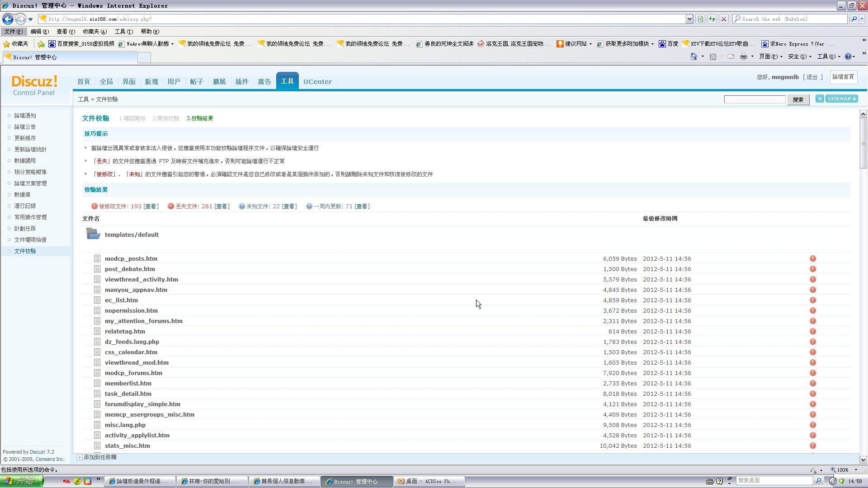Select 文件權限檢查 in the sidebar

[x=30, y=239]
